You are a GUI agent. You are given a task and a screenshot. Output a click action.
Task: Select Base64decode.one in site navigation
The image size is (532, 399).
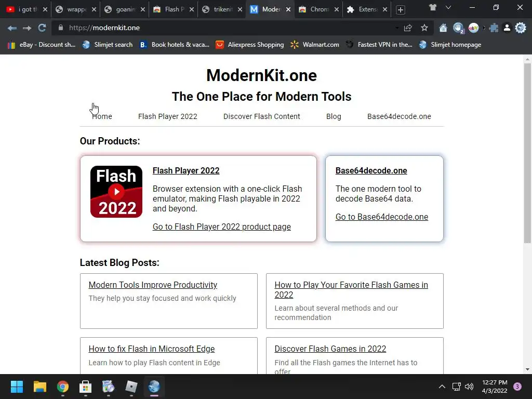click(399, 116)
